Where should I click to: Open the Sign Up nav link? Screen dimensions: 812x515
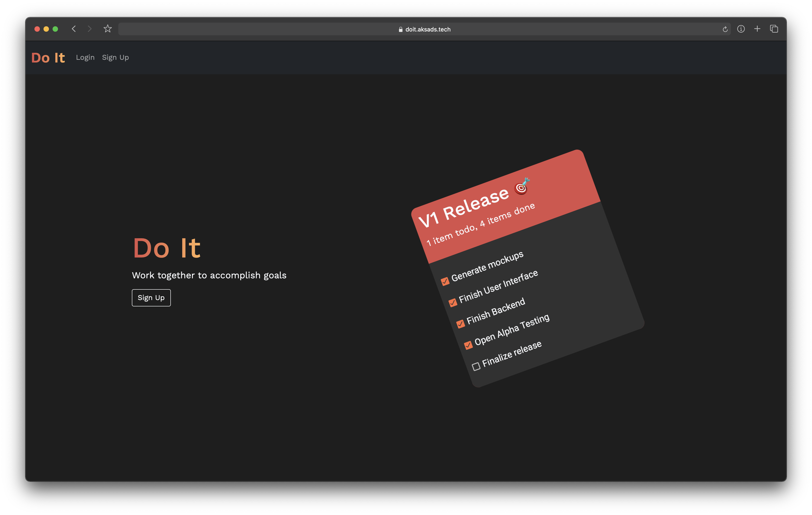click(115, 57)
